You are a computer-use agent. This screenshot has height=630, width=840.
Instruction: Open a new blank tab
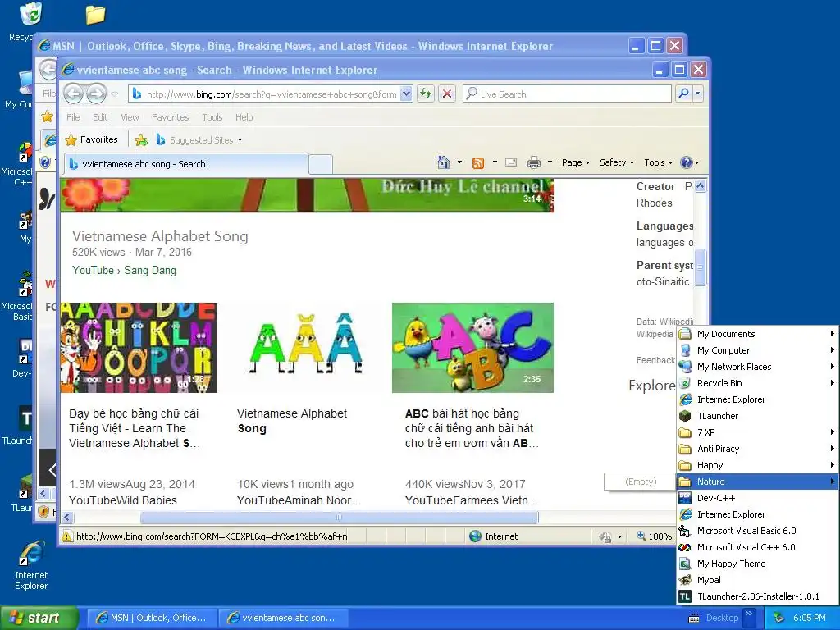[x=321, y=164]
